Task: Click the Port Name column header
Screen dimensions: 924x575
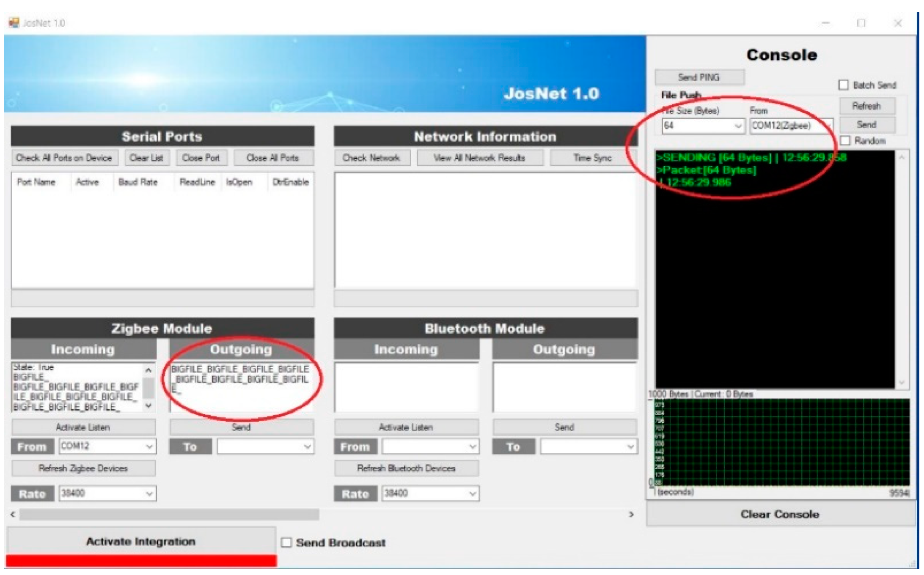Action: click(36, 182)
